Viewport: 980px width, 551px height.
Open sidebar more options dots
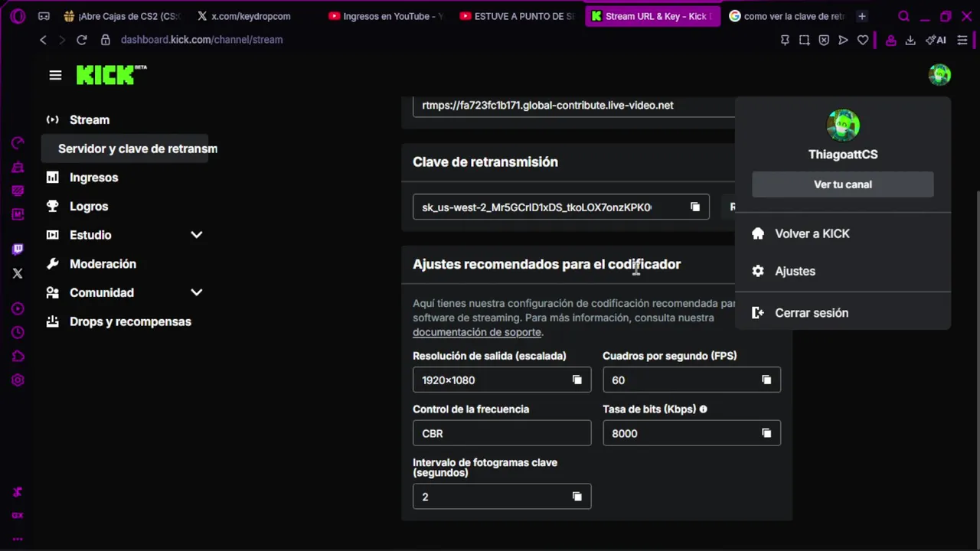click(18, 539)
